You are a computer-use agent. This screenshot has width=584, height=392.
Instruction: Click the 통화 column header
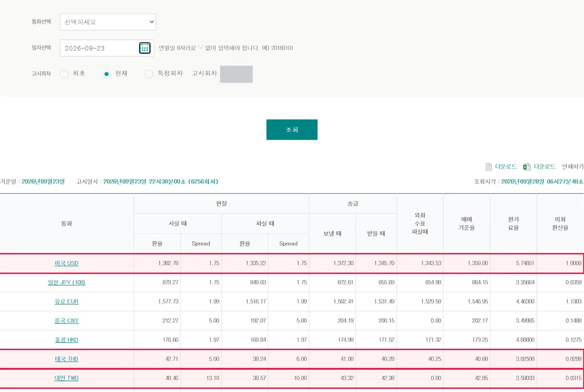coord(67,224)
